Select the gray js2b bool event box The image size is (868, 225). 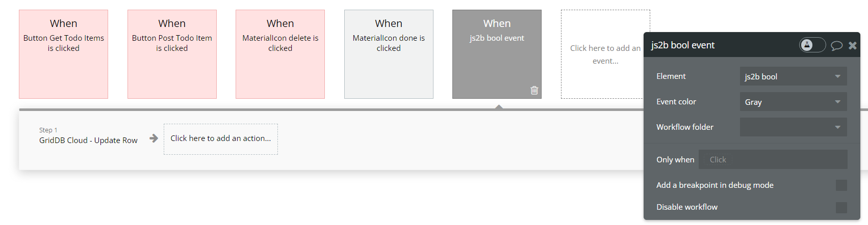497,54
